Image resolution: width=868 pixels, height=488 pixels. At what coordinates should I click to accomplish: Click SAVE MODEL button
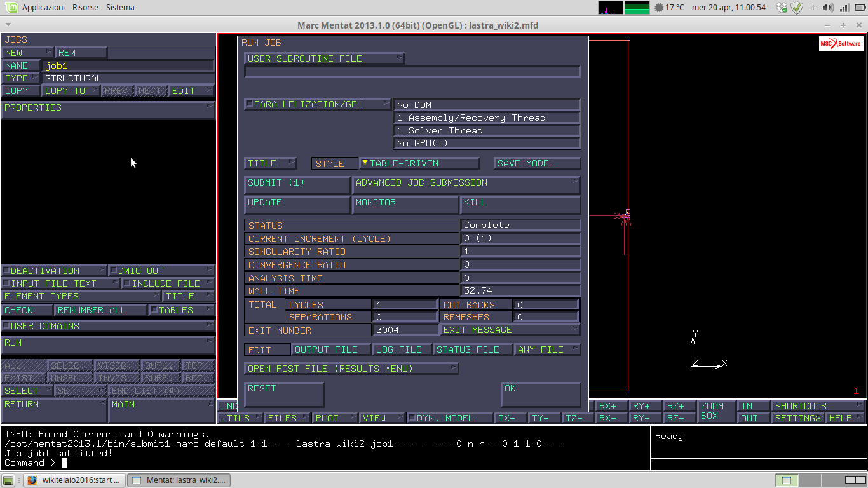tap(538, 163)
